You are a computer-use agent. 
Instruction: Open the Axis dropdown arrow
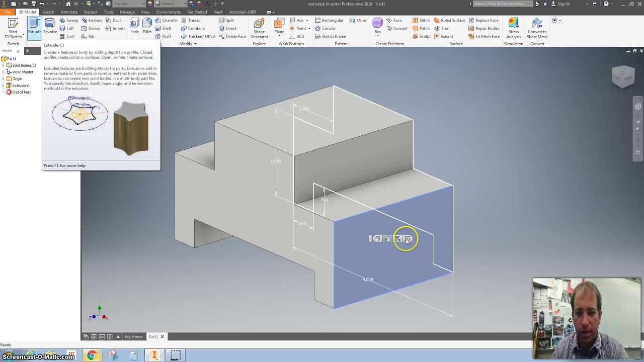(307, 21)
